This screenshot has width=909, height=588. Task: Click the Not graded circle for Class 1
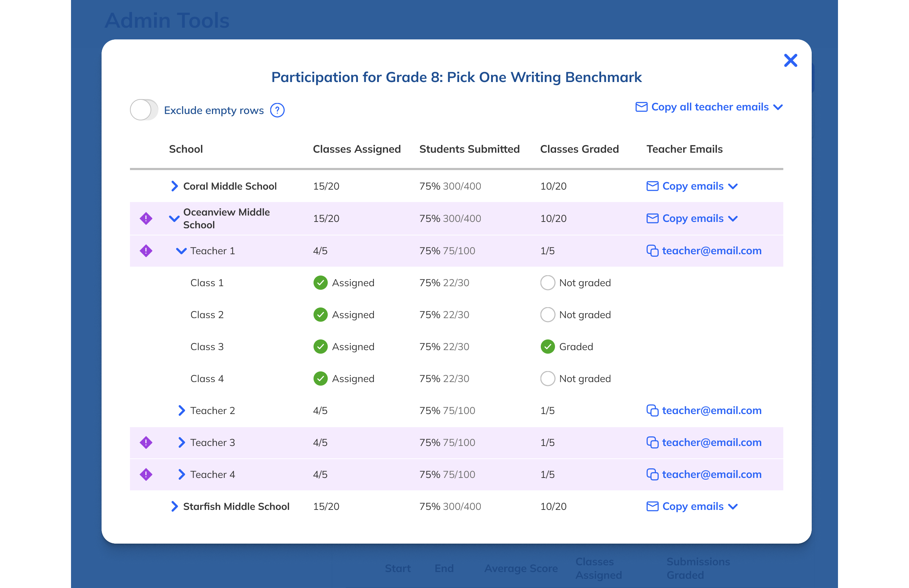(x=548, y=283)
